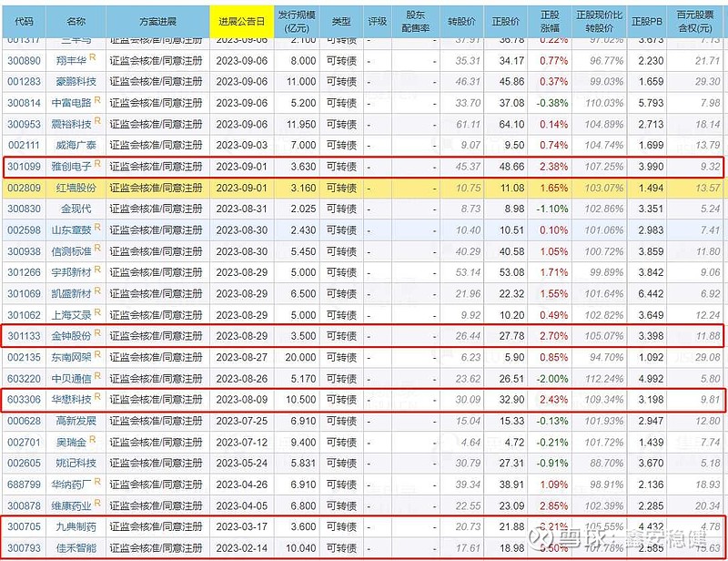Open stock code 001283 link
Screen dimensions: 728x561
pyautogui.click(x=25, y=82)
